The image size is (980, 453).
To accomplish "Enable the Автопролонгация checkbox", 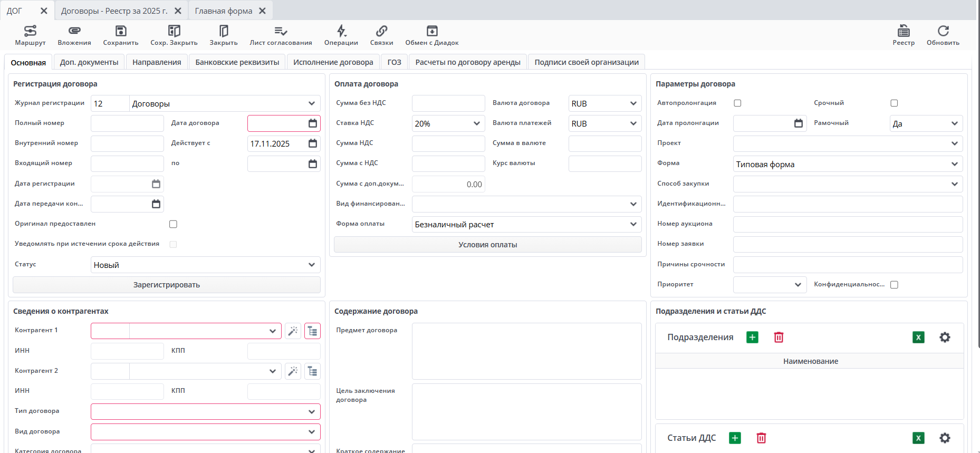I will pos(737,103).
